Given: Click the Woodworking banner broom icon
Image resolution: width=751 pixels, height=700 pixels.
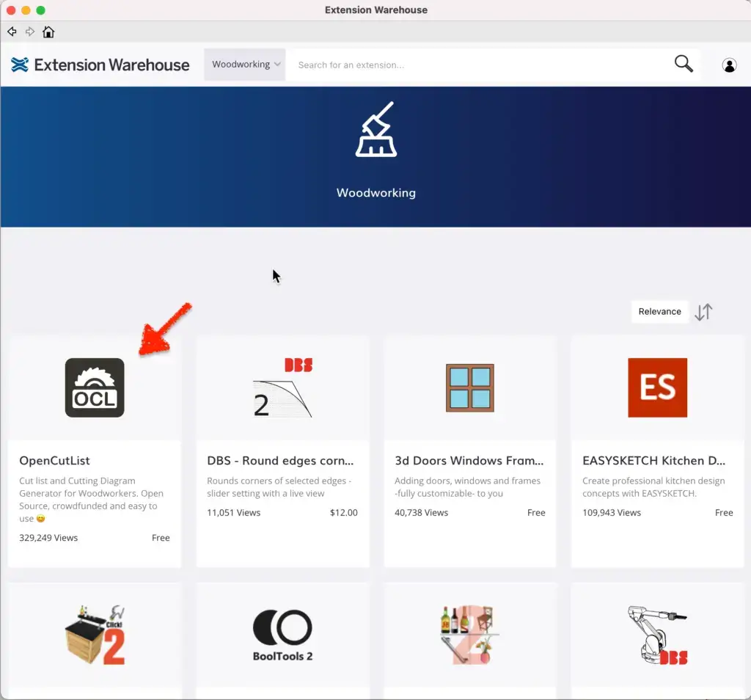Looking at the screenshot, I should (x=376, y=129).
